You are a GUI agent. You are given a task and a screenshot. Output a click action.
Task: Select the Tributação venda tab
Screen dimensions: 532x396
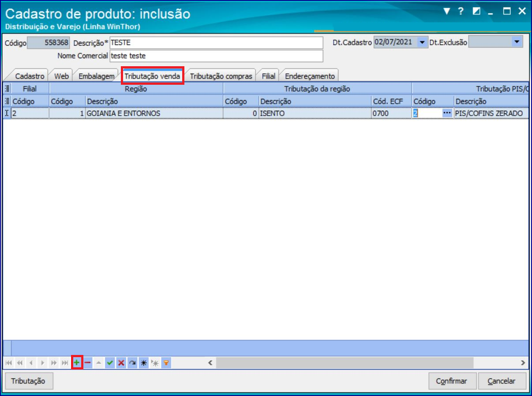pos(152,76)
